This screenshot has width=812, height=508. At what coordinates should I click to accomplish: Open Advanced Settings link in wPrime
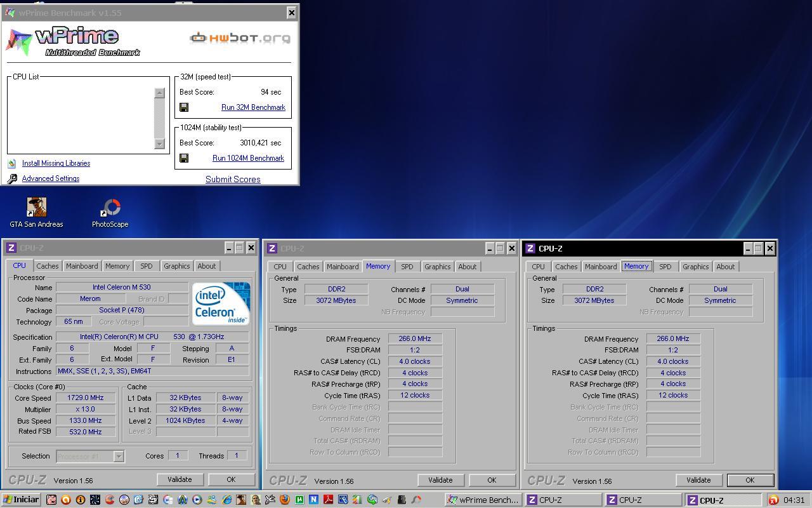pyautogui.click(x=51, y=178)
